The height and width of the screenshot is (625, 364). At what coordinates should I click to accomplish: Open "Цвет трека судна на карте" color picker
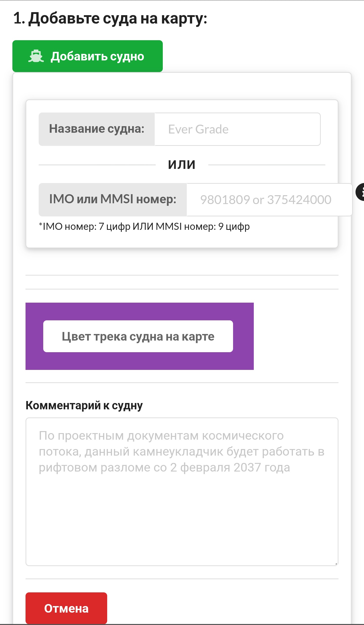pyautogui.click(x=138, y=336)
